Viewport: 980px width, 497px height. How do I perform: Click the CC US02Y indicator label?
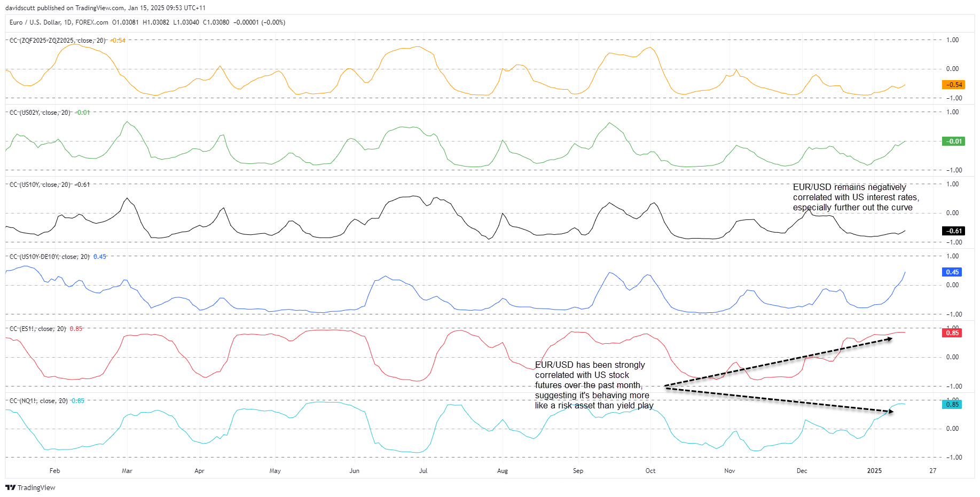pos(40,113)
